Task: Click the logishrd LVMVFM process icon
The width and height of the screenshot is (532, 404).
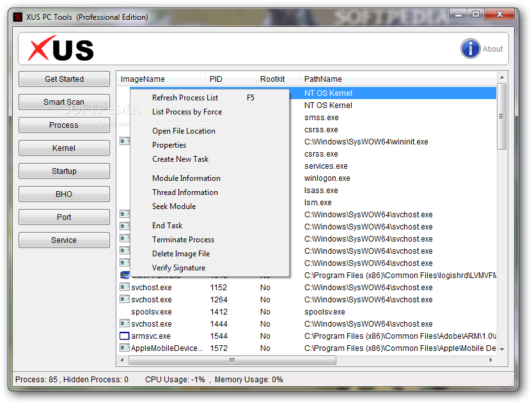Action: click(125, 275)
